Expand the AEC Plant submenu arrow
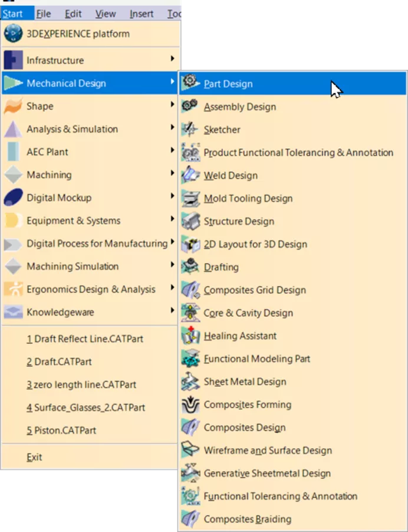The width and height of the screenshot is (408, 532). pos(172,150)
